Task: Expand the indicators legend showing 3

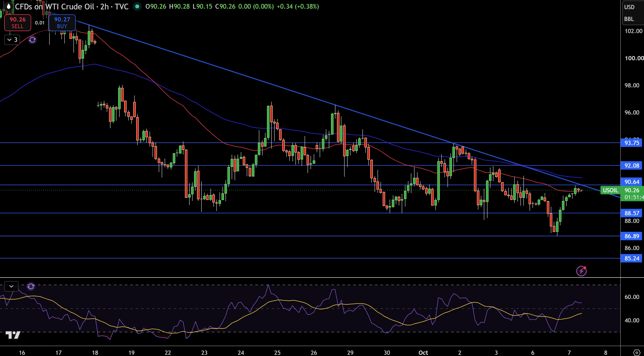Action: coord(12,40)
